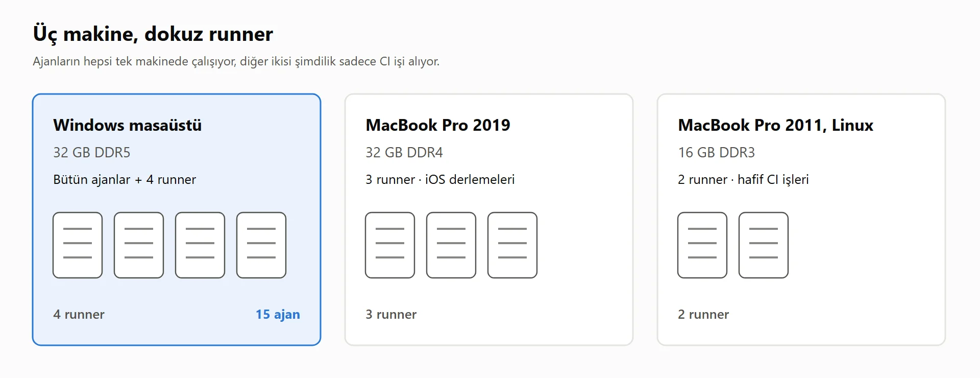Select the MacBook Pro 2011, Linux card title
Image resolution: width=980 pixels, height=378 pixels.
click(x=776, y=125)
